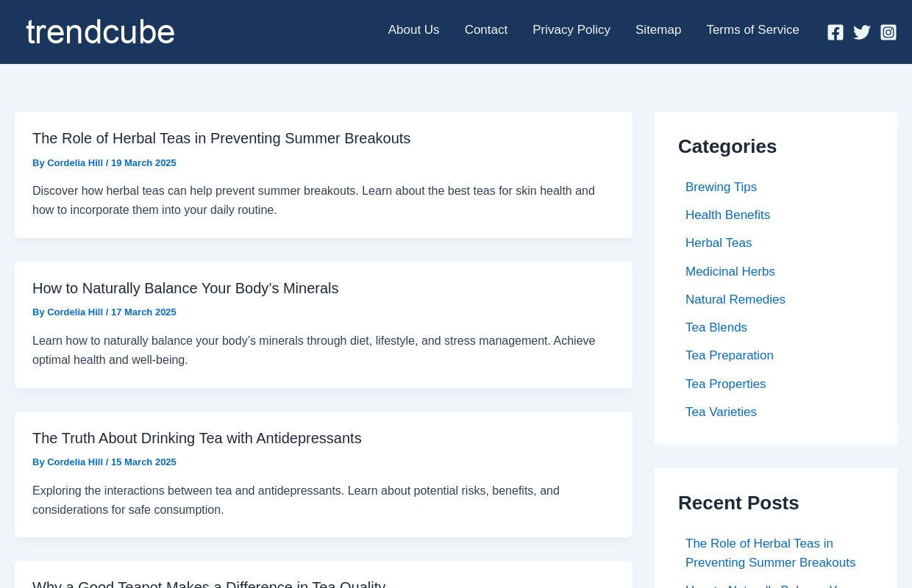Screen dimensions: 912x588
Task: Open the Sitemap menu item
Action: 658,30
